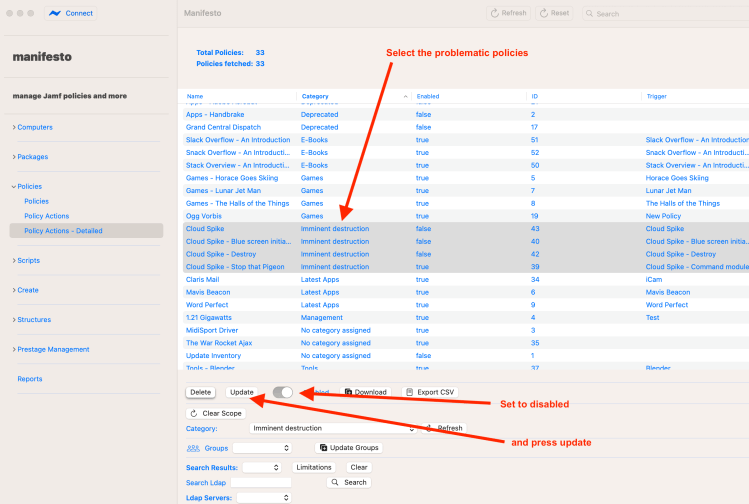
Task: Expand the Computers sidebar section
Action: 34,127
